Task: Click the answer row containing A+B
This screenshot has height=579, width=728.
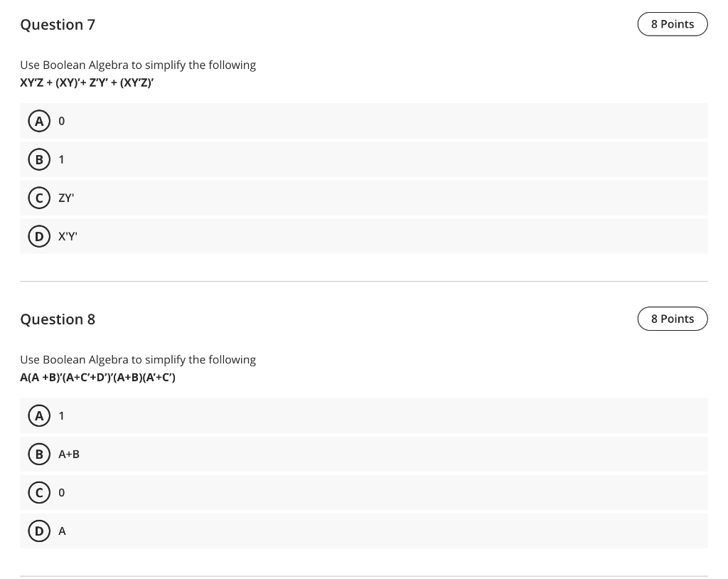Action: (284, 454)
